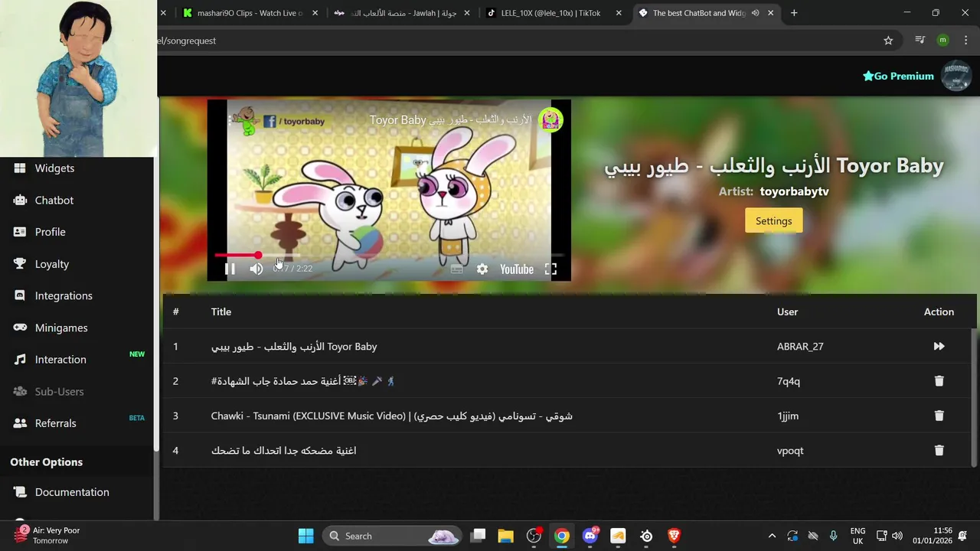The width and height of the screenshot is (980, 551).
Task: Click the Toyor Baby channel avatar
Action: [550, 120]
